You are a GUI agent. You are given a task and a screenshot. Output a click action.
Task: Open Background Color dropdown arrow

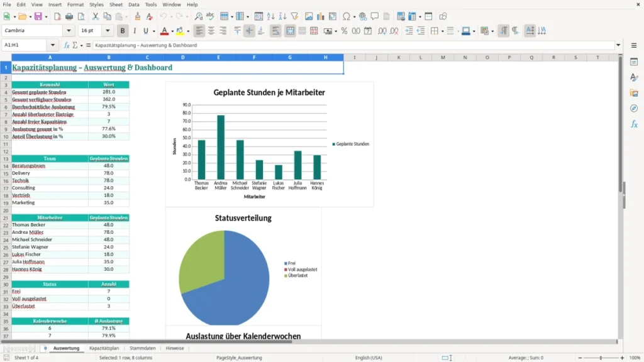pos(188,31)
